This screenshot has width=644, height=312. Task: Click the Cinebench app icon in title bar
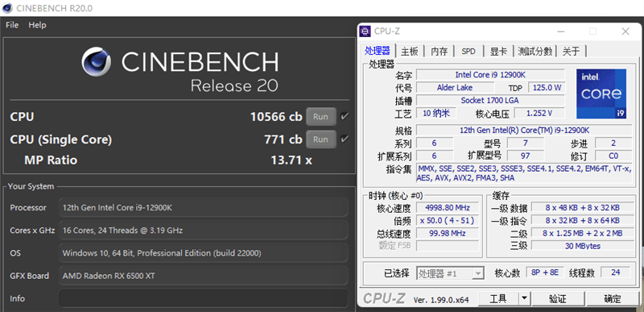tap(7, 7)
